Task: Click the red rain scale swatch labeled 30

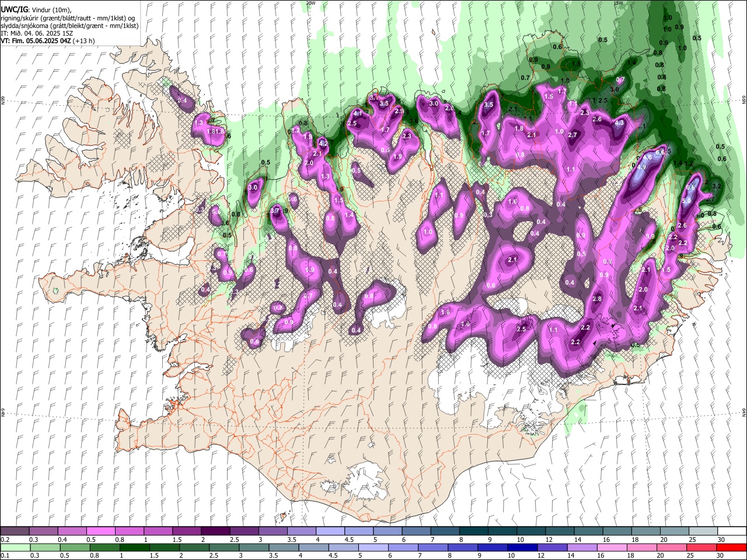Action: [x=731, y=547]
